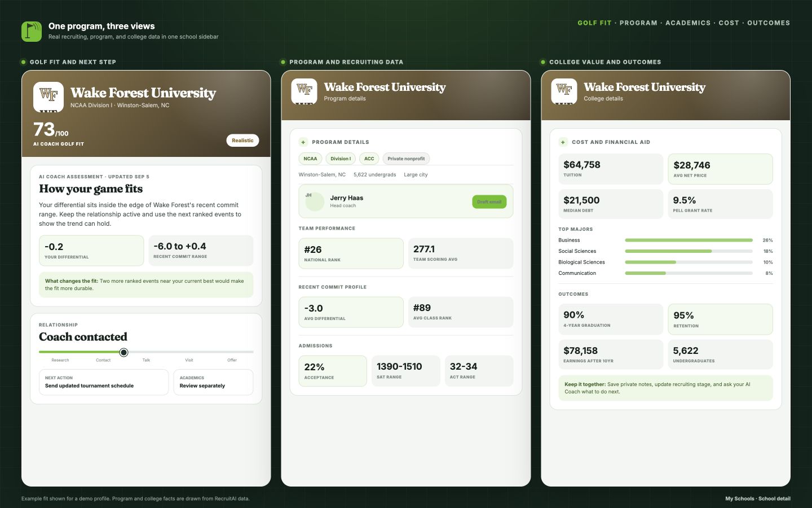Click the Realistic fit badge

[242, 141]
